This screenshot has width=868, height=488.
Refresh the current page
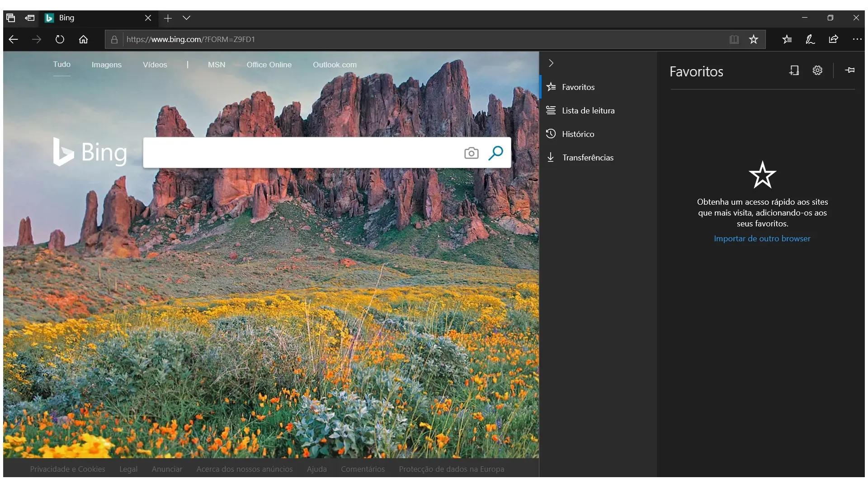60,39
